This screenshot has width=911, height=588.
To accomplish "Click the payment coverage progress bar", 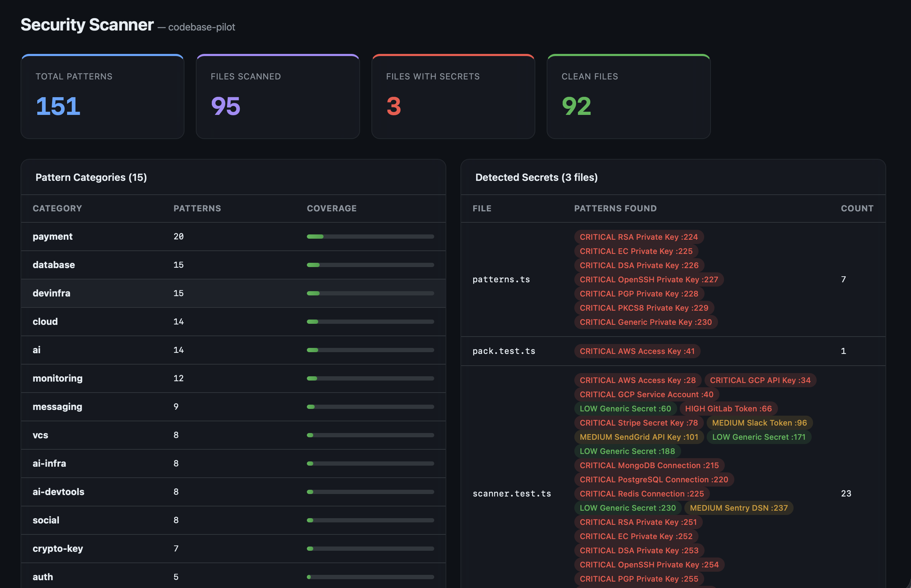I will (x=370, y=237).
